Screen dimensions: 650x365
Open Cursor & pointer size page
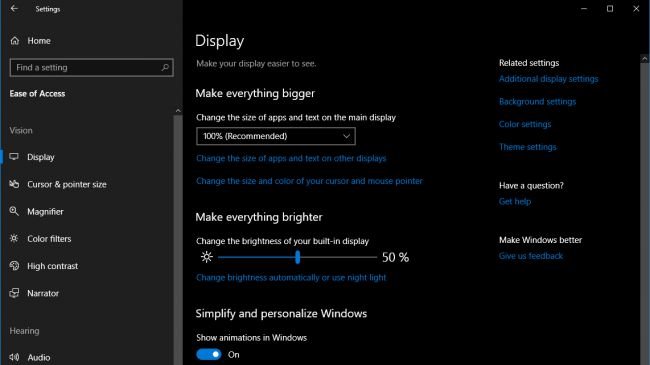[67, 184]
